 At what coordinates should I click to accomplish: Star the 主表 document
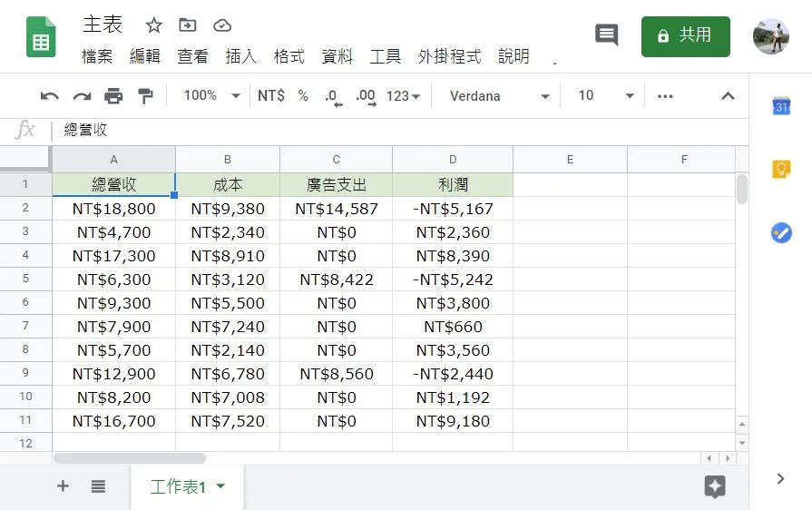[154, 25]
